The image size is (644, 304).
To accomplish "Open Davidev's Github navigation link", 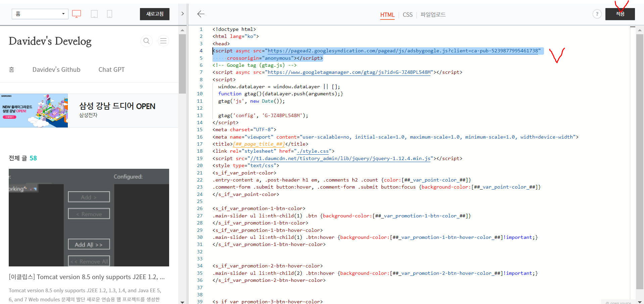I will pos(56,69).
